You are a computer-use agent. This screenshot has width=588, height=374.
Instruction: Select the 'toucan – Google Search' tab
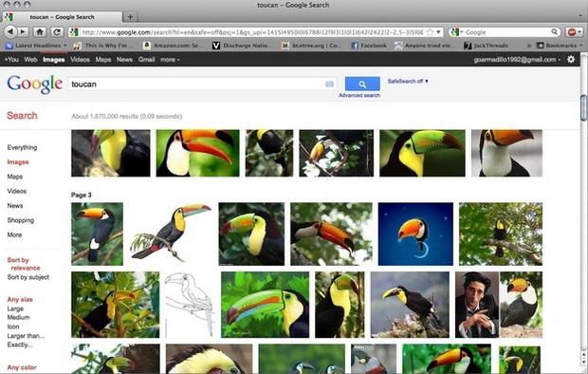pyautogui.click(x=63, y=17)
